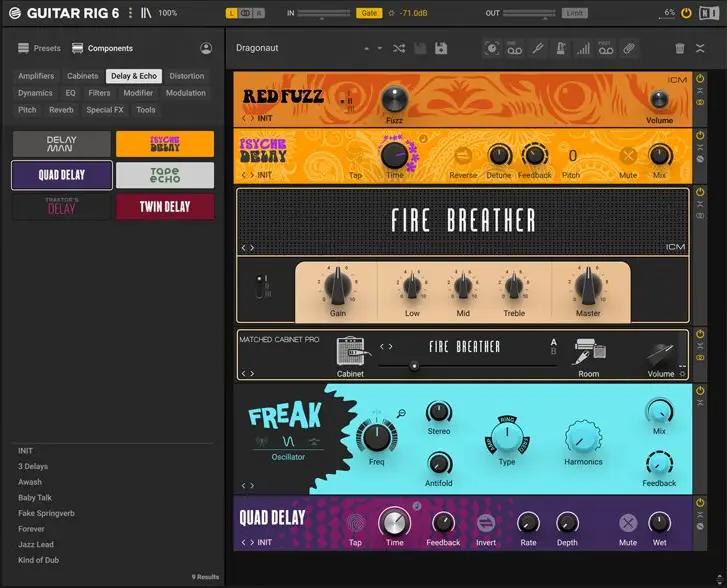The image size is (727, 588).
Task: Click the magnifier icon near Freak Freq knob
Action: coord(402,413)
